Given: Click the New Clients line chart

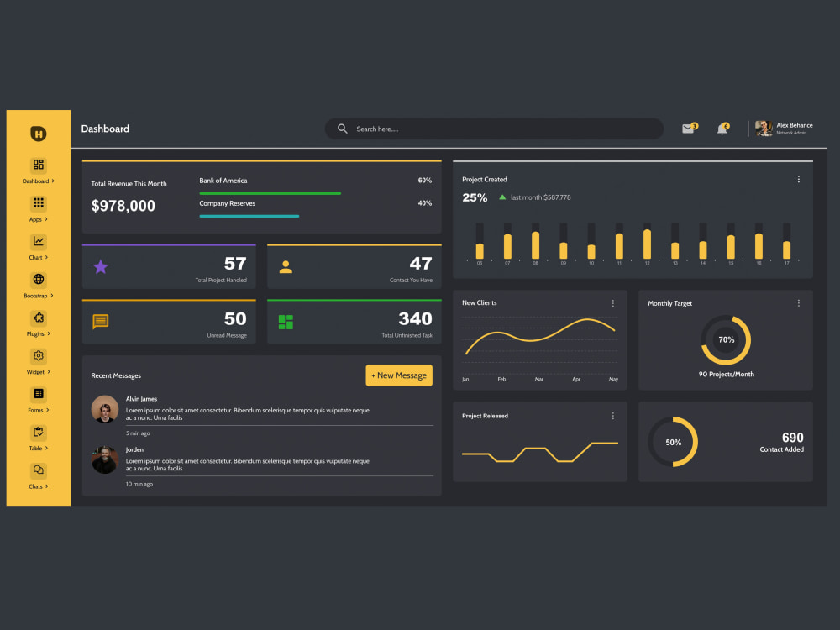Looking at the screenshot, I should coord(540,337).
